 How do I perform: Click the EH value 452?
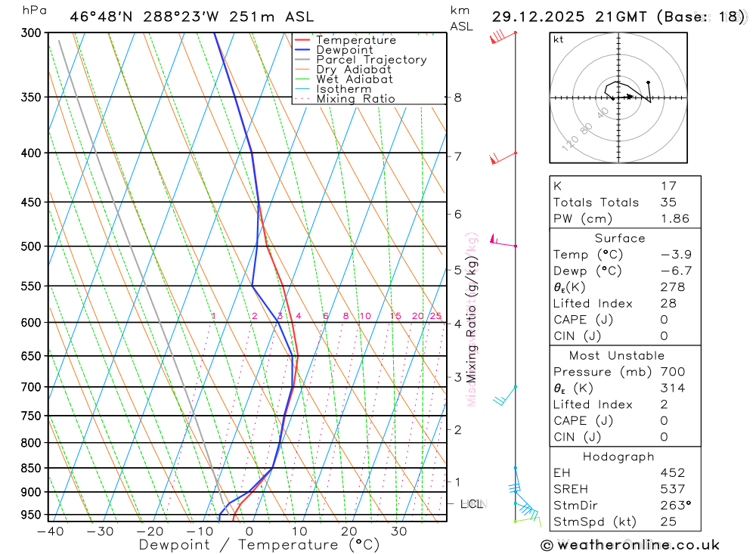[673, 473]
